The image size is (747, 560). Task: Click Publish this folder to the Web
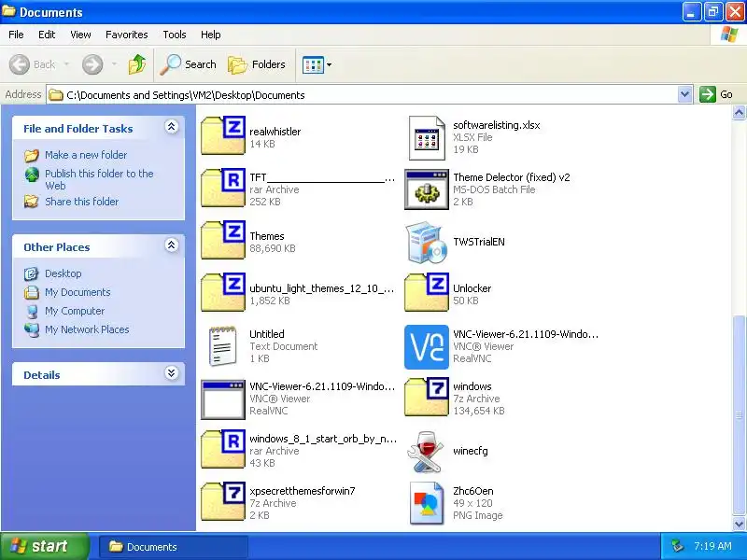99,179
